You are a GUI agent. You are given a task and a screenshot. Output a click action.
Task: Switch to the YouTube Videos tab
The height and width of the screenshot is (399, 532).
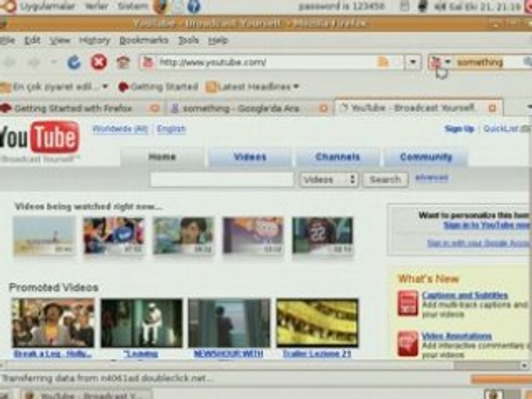[250, 157]
